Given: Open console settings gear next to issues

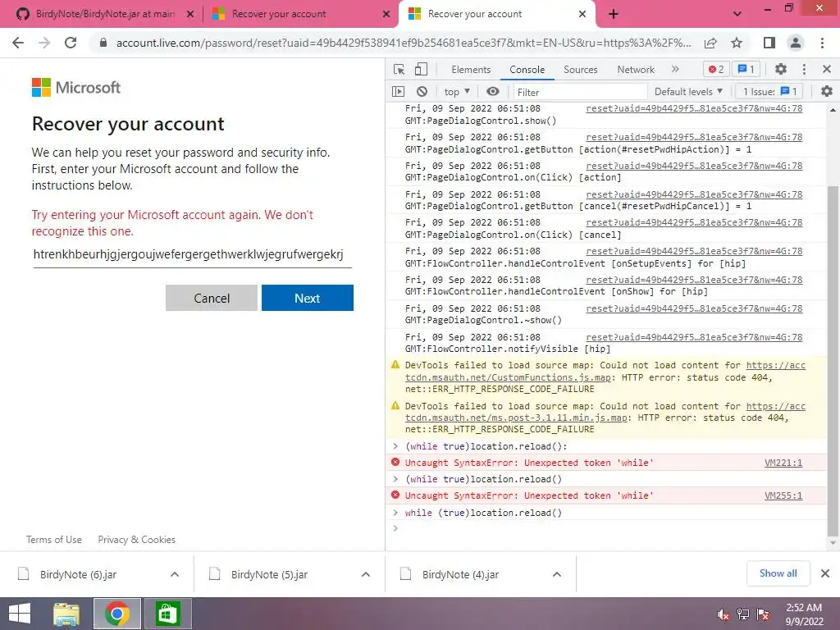Looking at the screenshot, I should tap(827, 92).
